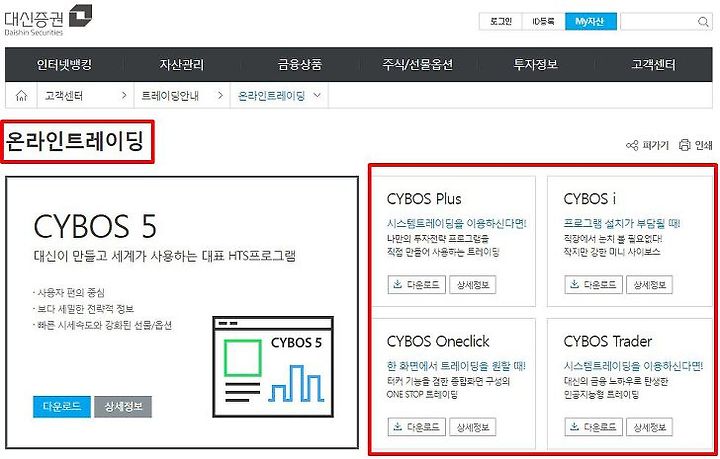Click the CYBOS Oneclick title

[438, 341]
